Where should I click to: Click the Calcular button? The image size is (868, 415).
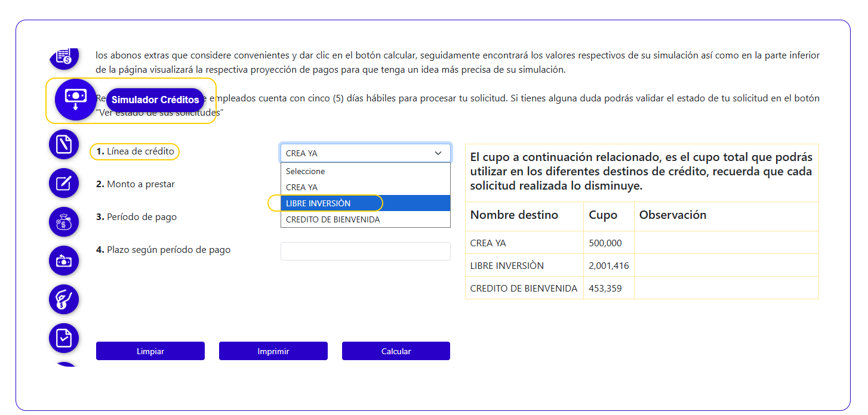point(396,351)
